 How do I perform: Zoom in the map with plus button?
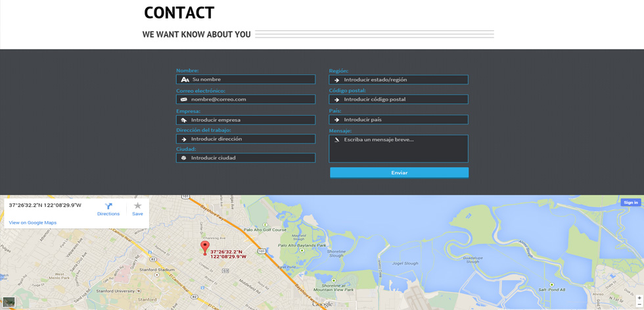pyautogui.click(x=639, y=297)
